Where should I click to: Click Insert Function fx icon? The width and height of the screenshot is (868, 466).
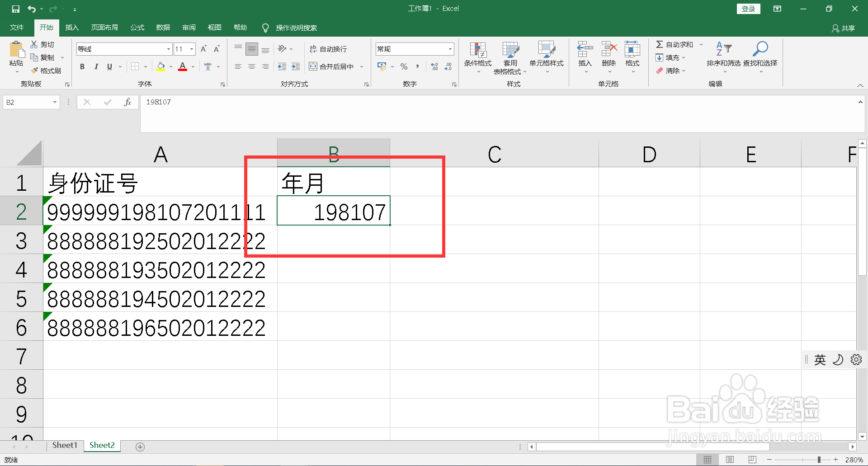(127, 102)
